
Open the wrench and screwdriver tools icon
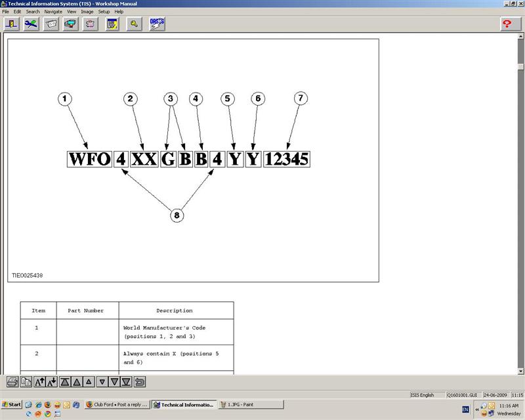coord(31,24)
